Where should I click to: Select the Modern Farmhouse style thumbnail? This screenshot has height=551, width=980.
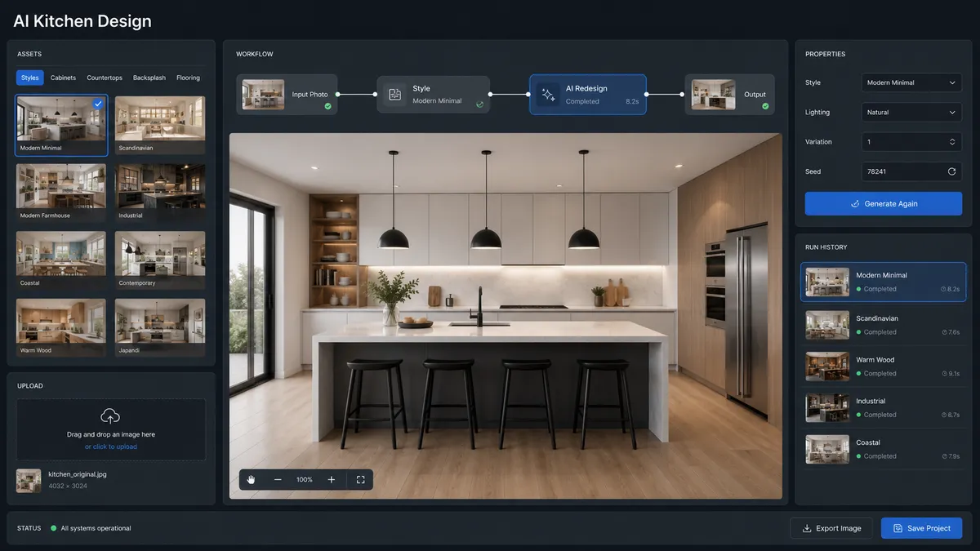(x=61, y=193)
